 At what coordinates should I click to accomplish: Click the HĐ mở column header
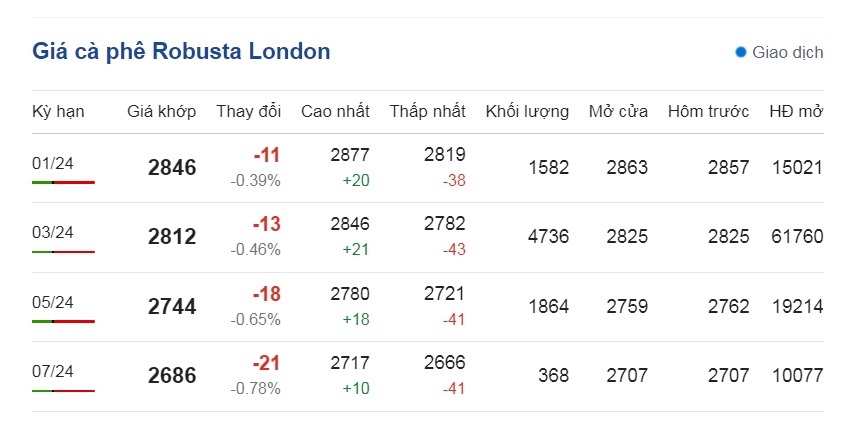(x=796, y=112)
